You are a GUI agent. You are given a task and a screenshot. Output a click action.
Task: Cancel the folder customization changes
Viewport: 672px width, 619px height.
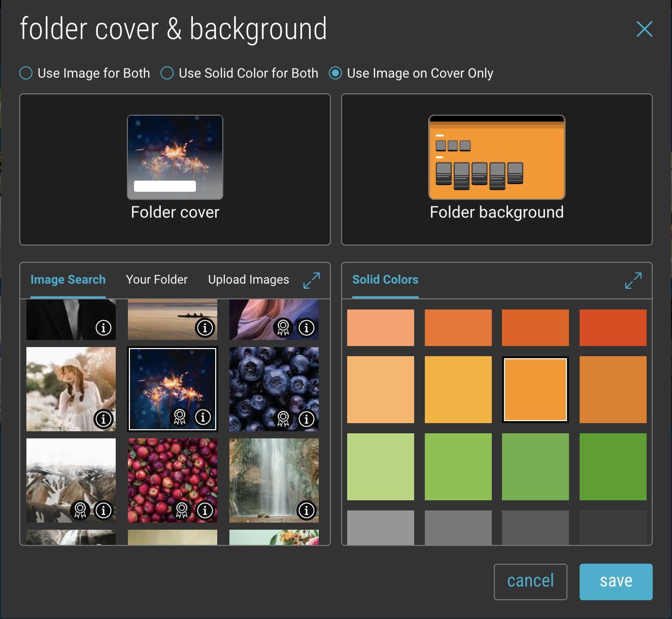pyautogui.click(x=530, y=581)
